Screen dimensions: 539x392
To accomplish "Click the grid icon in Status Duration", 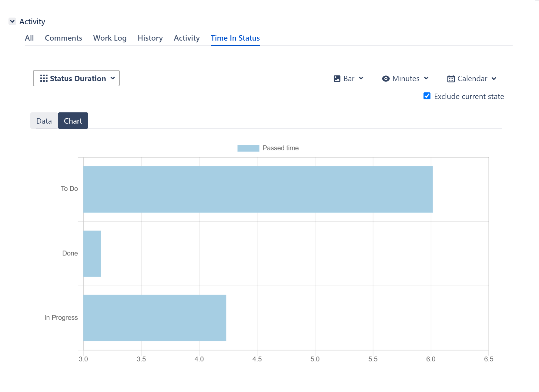I will coord(44,78).
